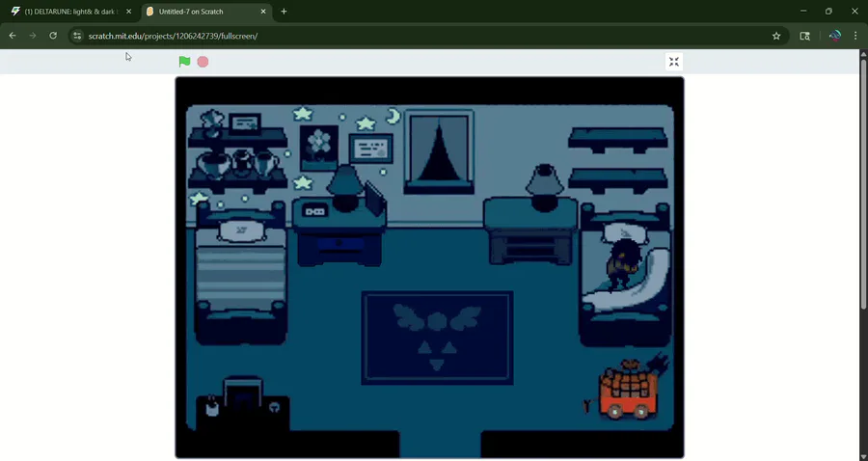The image size is (868, 461).
Task: Click the computer desk in bottom-left corner
Action: pyautogui.click(x=242, y=404)
